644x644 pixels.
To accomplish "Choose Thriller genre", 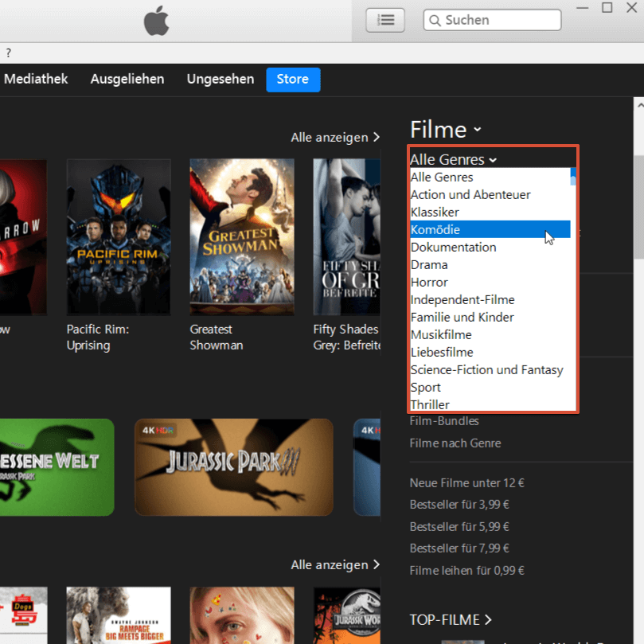I will [x=490, y=404].
